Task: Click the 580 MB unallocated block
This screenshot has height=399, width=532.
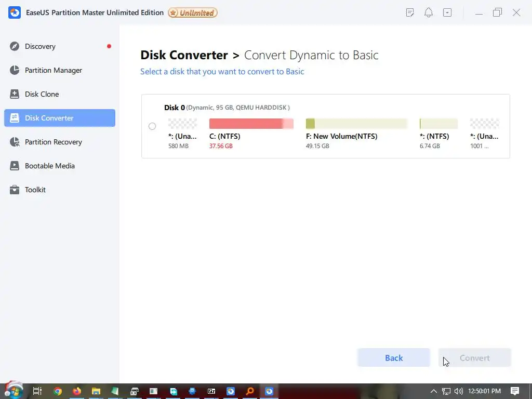Action: 182,124
